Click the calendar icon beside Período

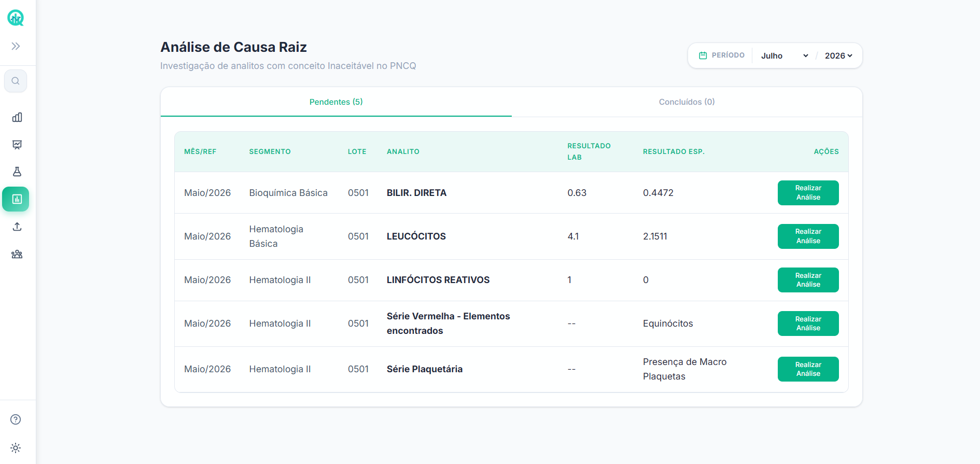coord(703,55)
